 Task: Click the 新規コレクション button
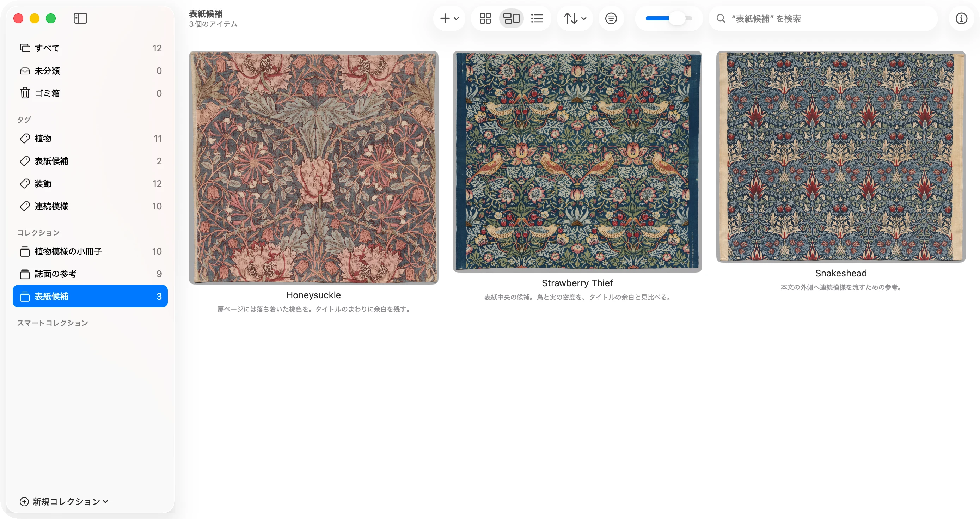[x=64, y=501]
